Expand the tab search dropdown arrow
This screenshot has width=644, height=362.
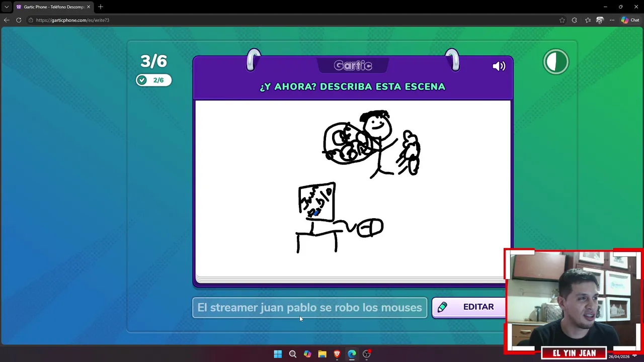tap(7, 7)
